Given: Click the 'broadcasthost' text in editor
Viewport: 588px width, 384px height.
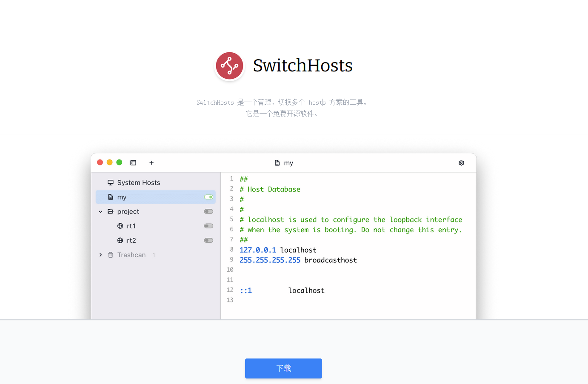Looking at the screenshot, I should click(331, 260).
